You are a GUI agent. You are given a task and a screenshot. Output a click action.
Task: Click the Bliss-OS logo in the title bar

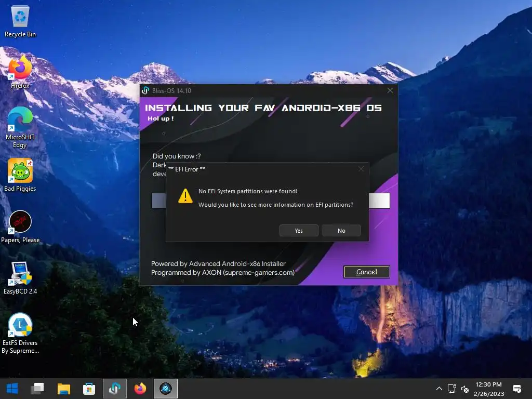(x=145, y=90)
